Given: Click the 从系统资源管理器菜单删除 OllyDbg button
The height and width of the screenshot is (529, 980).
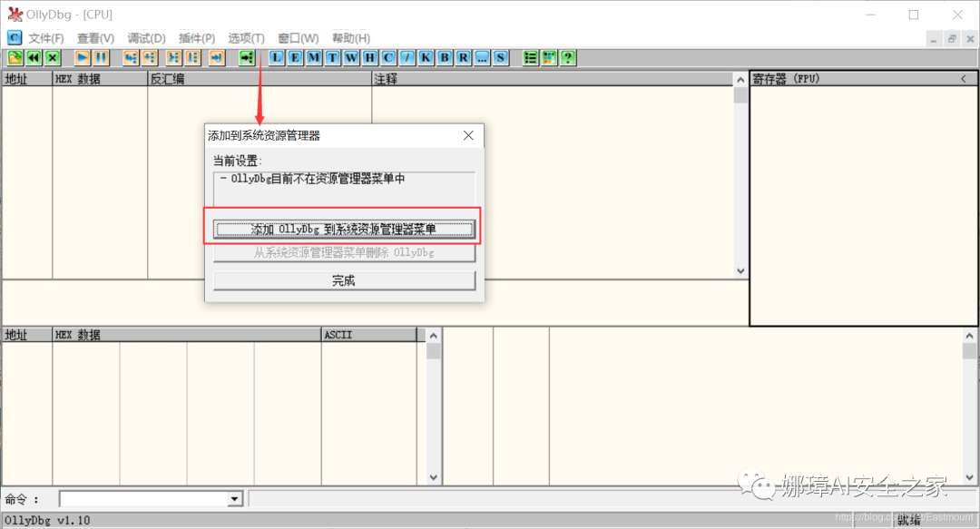Looking at the screenshot, I should [x=344, y=252].
